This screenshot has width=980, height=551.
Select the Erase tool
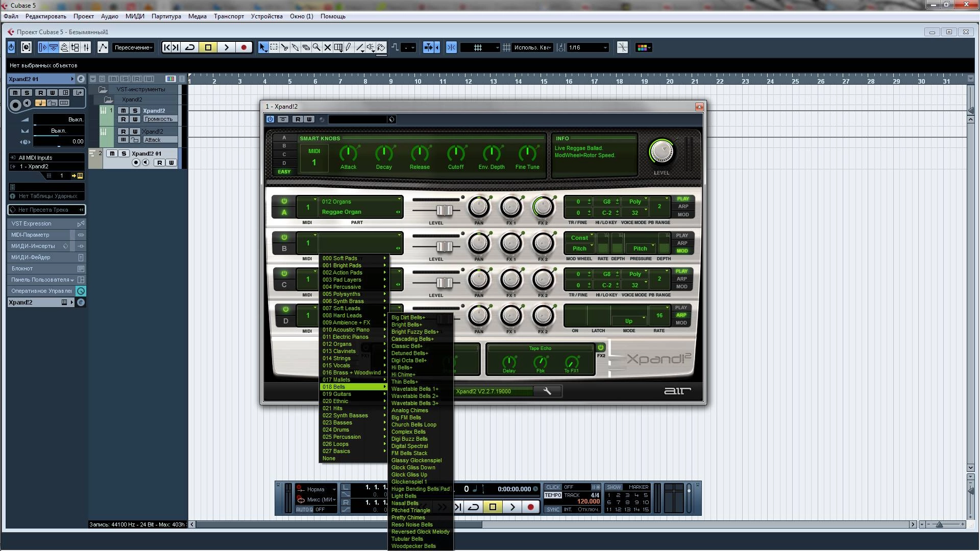tap(306, 47)
